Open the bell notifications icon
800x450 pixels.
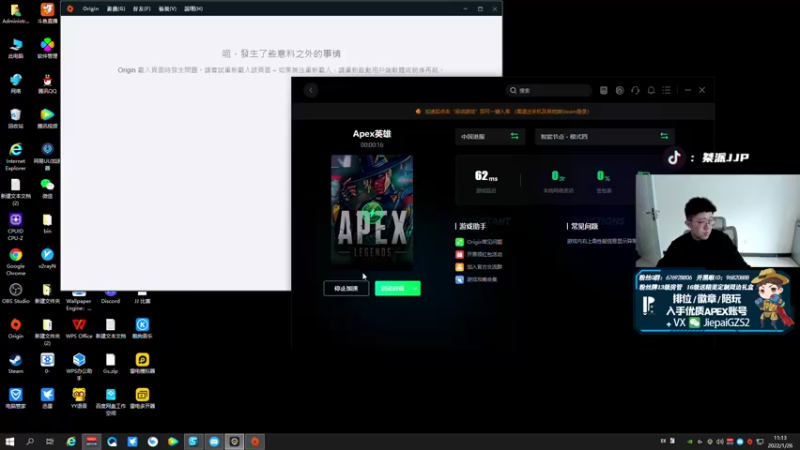point(651,90)
